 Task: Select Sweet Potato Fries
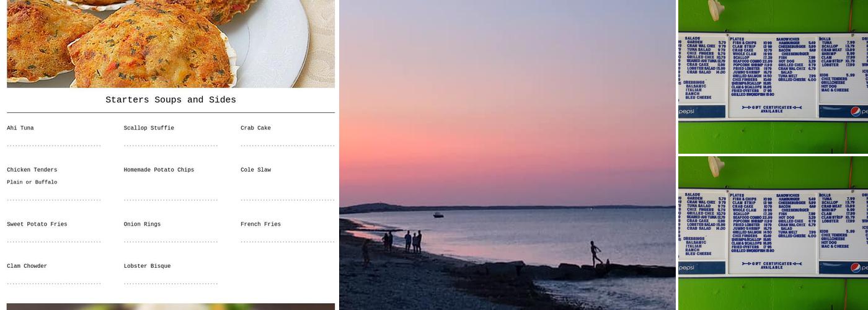[37, 224]
